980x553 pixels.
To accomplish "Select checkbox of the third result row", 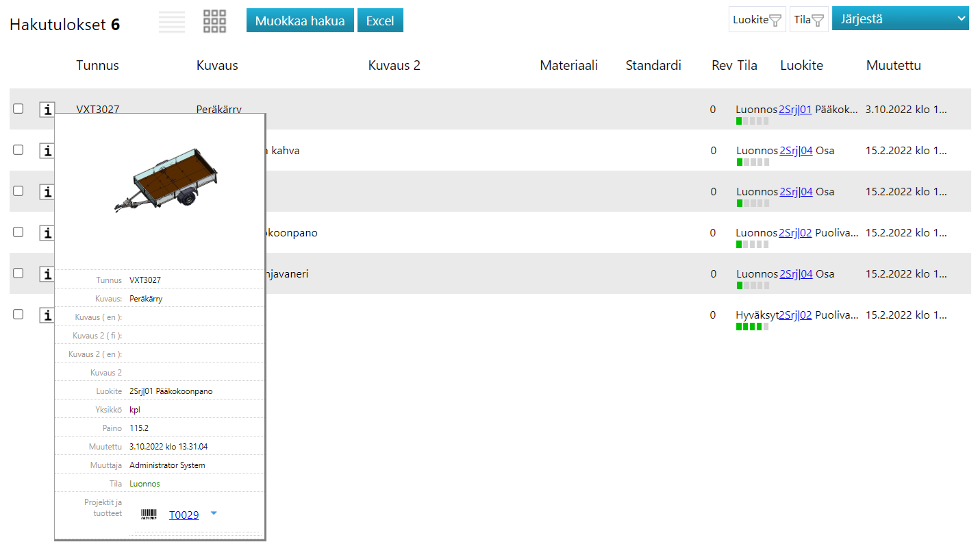I will (18, 191).
